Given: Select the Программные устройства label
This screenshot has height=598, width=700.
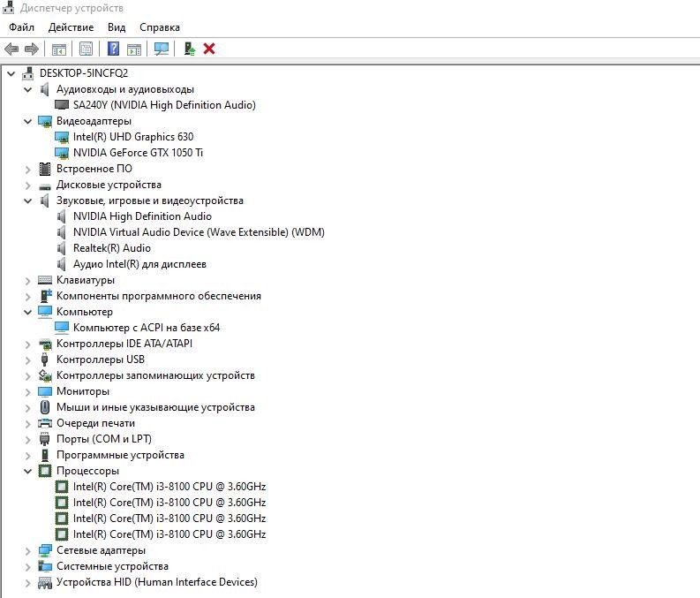Looking at the screenshot, I should [120, 455].
